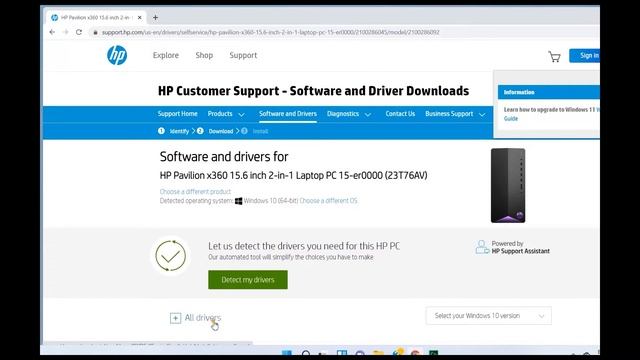
Task: Open the Support menu
Action: [243, 55]
